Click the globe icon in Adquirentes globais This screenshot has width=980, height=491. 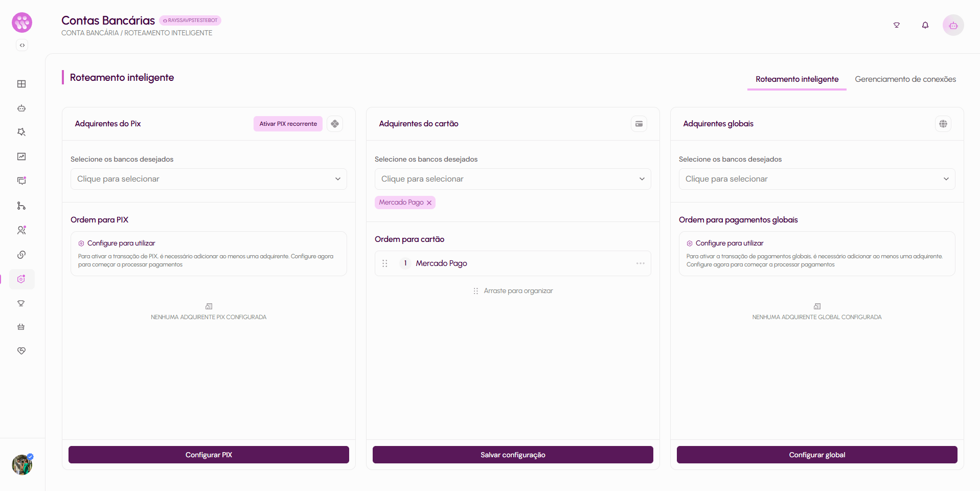click(x=943, y=124)
